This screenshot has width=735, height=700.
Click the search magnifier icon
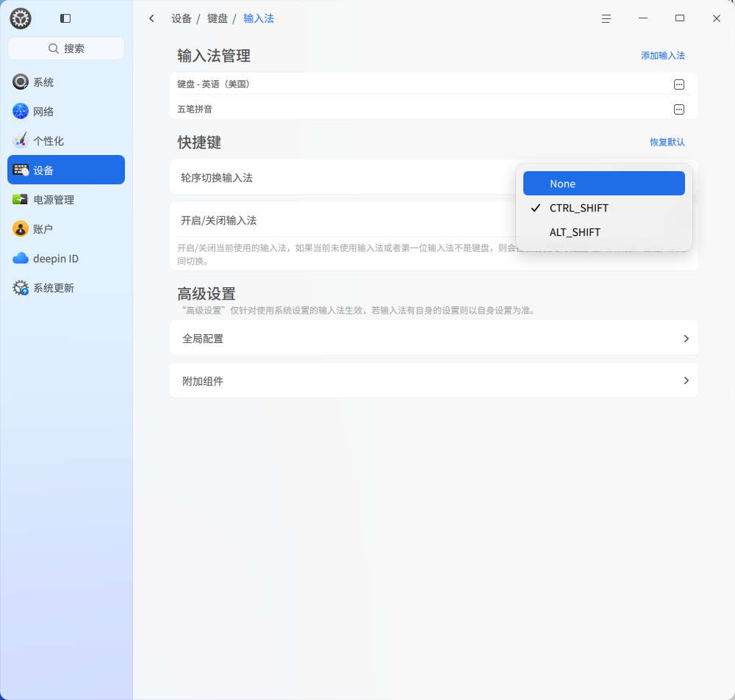coord(54,48)
